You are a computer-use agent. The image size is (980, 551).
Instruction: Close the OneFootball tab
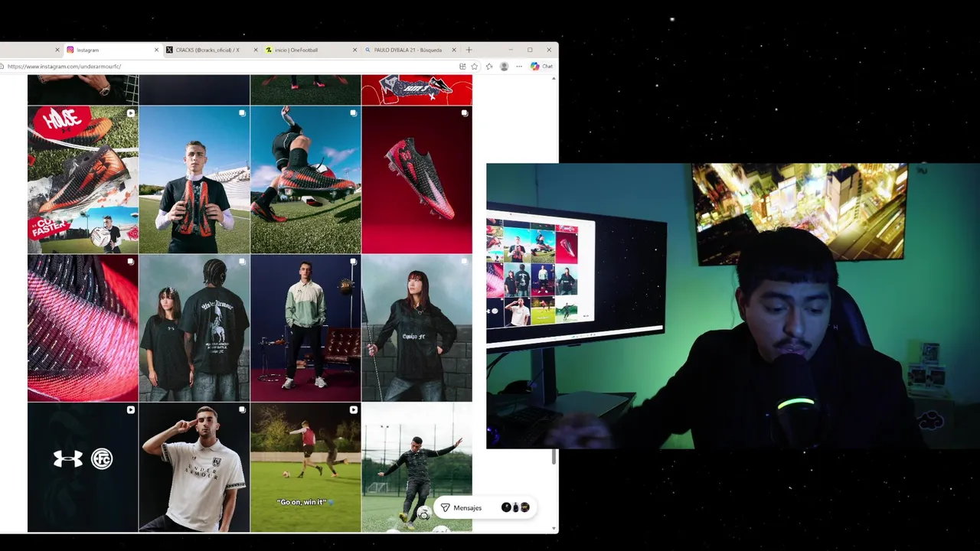point(354,50)
